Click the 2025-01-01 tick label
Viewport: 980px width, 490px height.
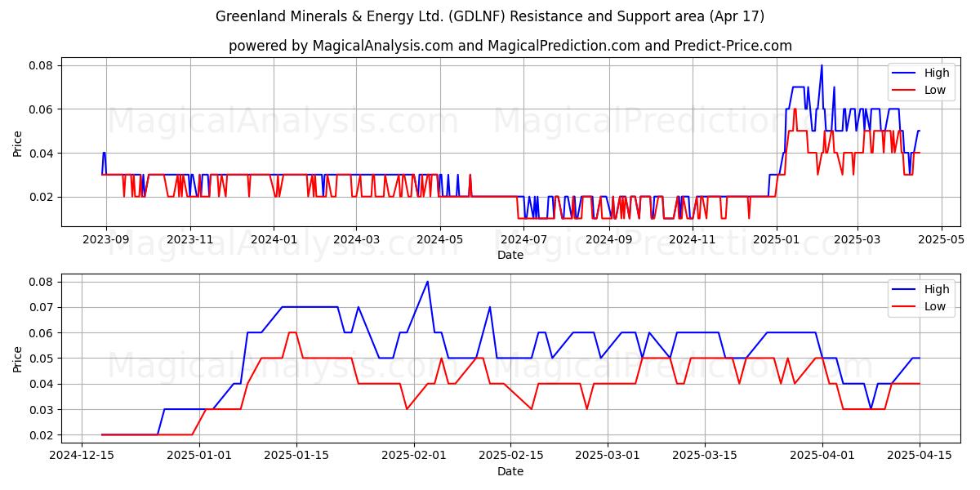[x=199, y=457]
